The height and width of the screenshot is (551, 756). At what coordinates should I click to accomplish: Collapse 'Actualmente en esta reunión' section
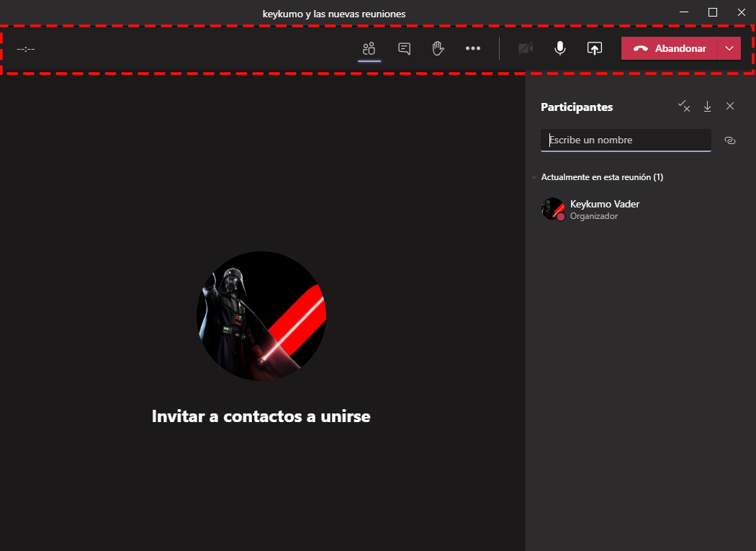(x=534, y=178)
